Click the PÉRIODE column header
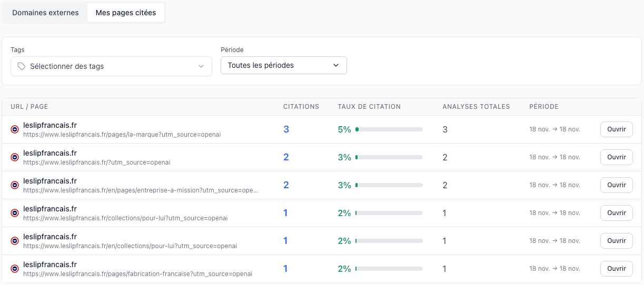Screen dimensions: 644x285 544,107
